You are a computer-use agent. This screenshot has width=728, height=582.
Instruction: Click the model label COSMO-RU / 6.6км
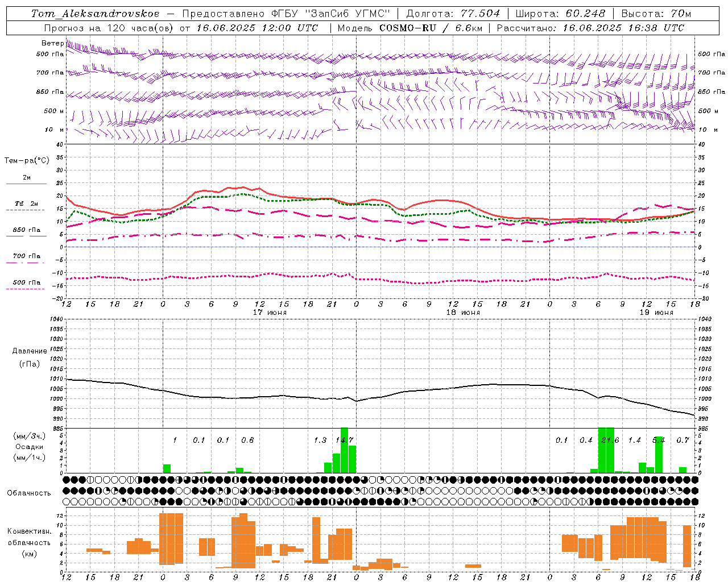click(x=431, y=28)
